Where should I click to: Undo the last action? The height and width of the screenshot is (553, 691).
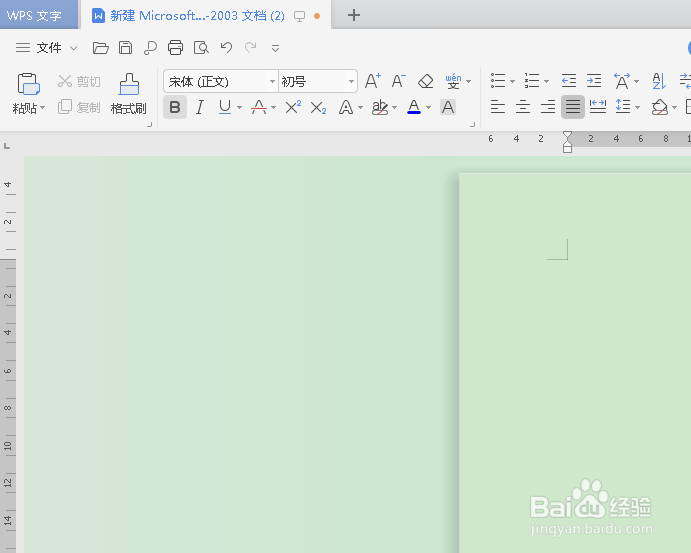(x=227, y=47)
